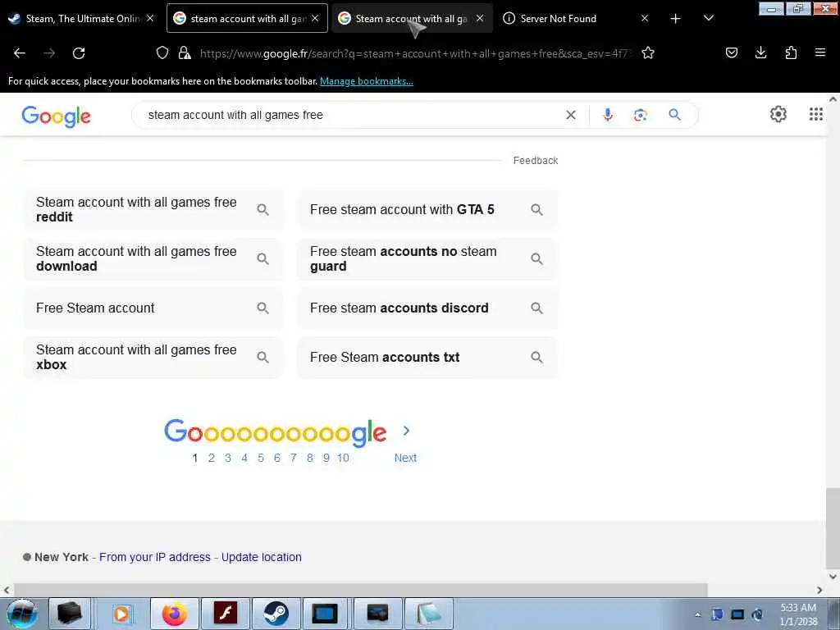Open Firefox from the taskbar

pyautogui.click(x=175, y=614)
